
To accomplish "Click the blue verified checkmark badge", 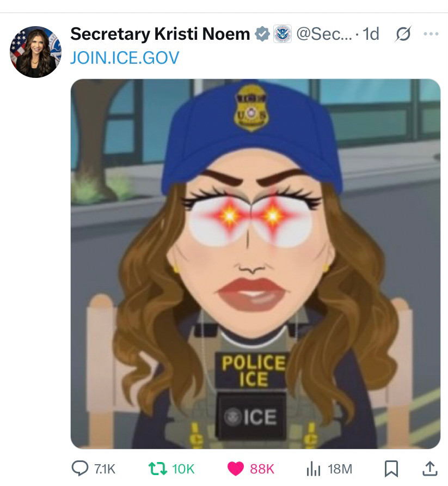I will (262, 34).
